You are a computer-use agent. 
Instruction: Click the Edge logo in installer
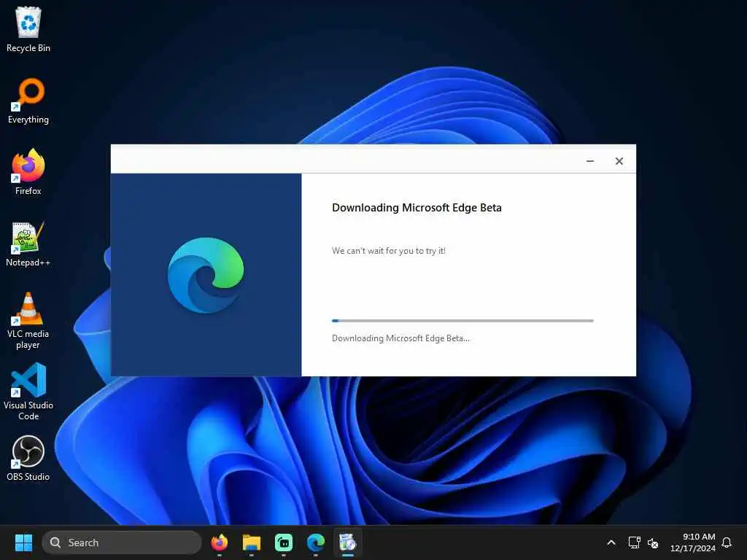coord(206,275)
